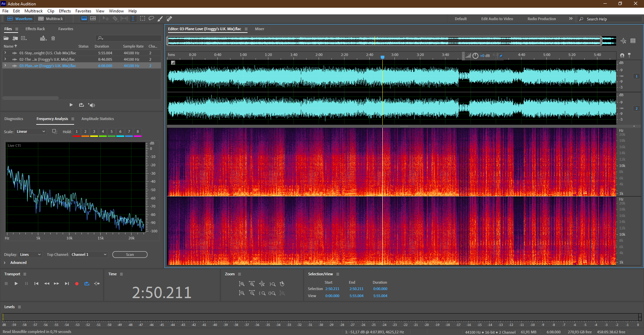Toggle Auto-play speaker icon in Files panel
The image size is (644, 335).
[92, 105]
